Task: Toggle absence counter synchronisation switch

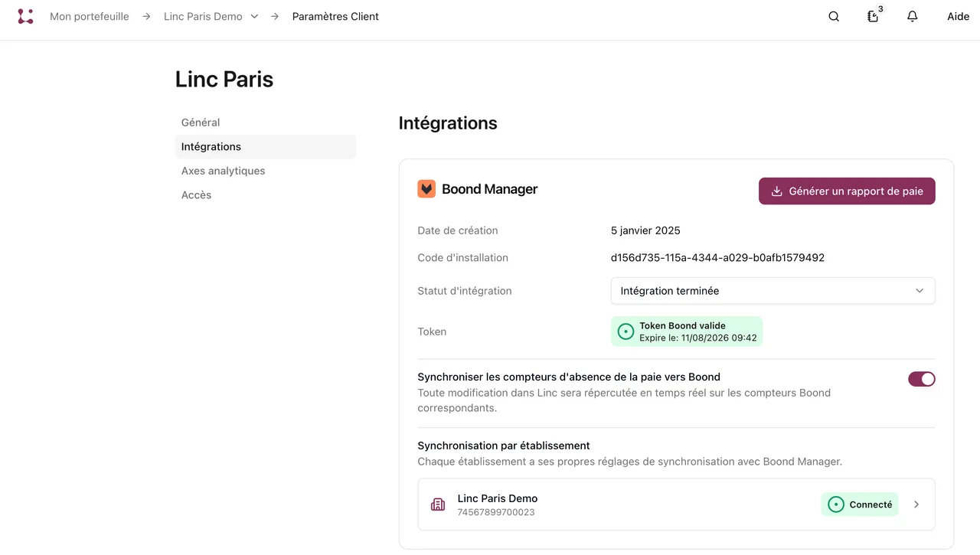Action: pyautogui.click(x=921, y=379)
